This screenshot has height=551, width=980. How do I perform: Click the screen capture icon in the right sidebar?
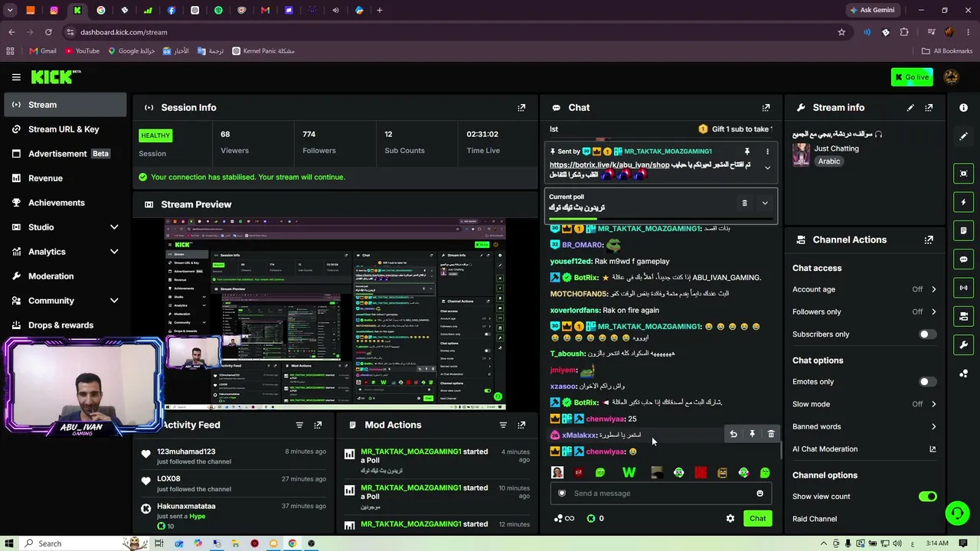tap(963, 174)
